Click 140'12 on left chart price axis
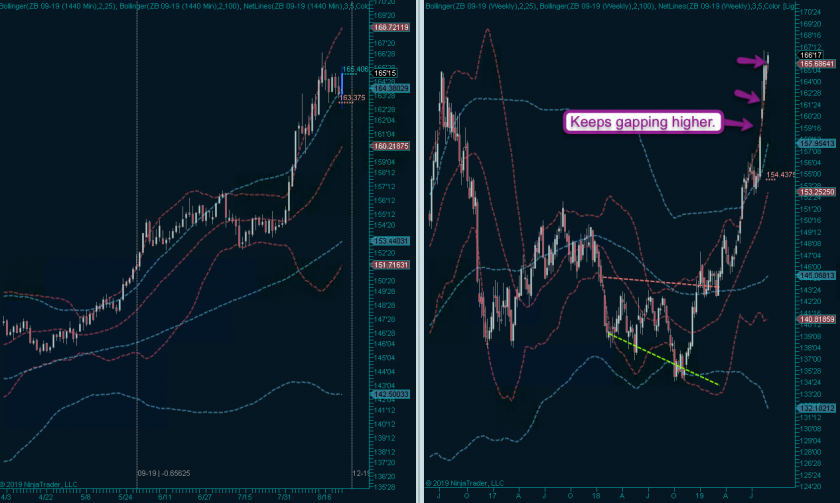Viewport: 840px width, 503px height. click(x=385, y=424)
